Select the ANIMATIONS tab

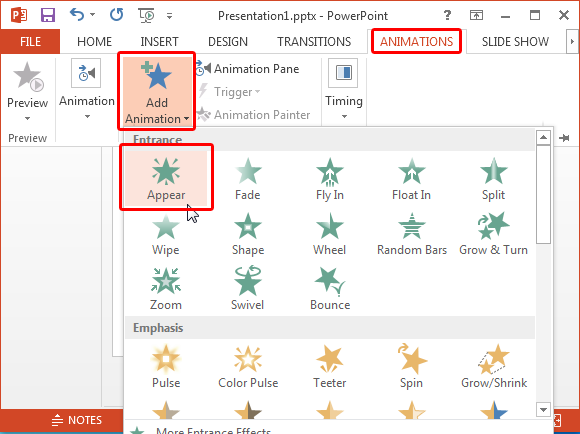pyautogui.click(x=417, y=41)
